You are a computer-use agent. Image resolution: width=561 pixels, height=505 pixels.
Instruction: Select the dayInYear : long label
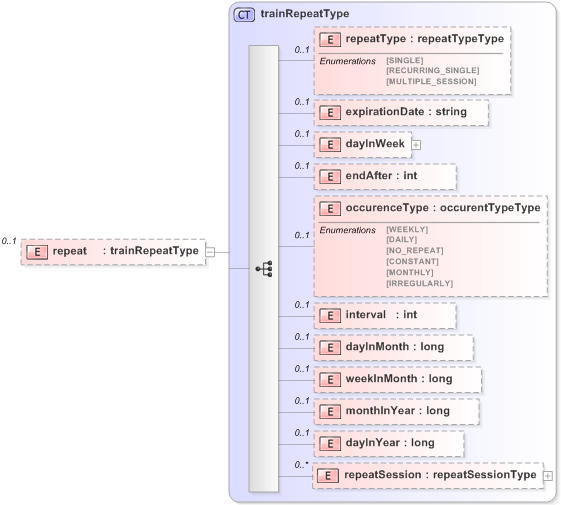coord(390,443)
